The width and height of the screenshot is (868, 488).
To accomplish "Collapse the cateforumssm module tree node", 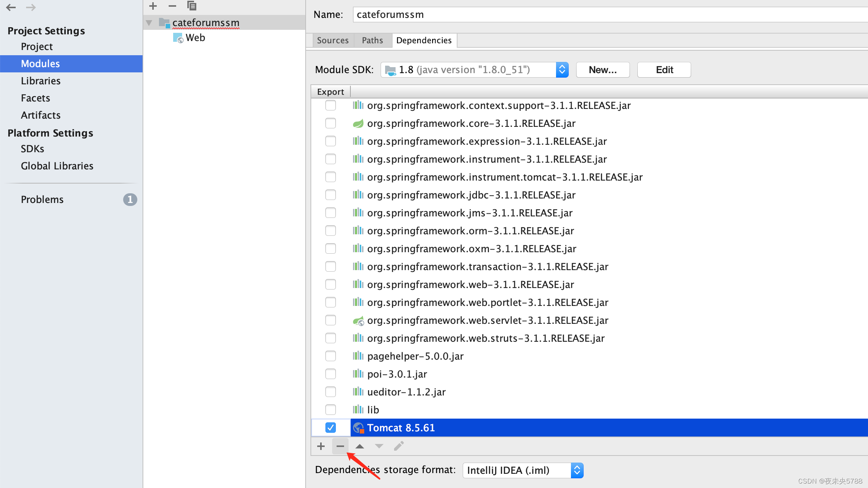I will click(149, 23).
